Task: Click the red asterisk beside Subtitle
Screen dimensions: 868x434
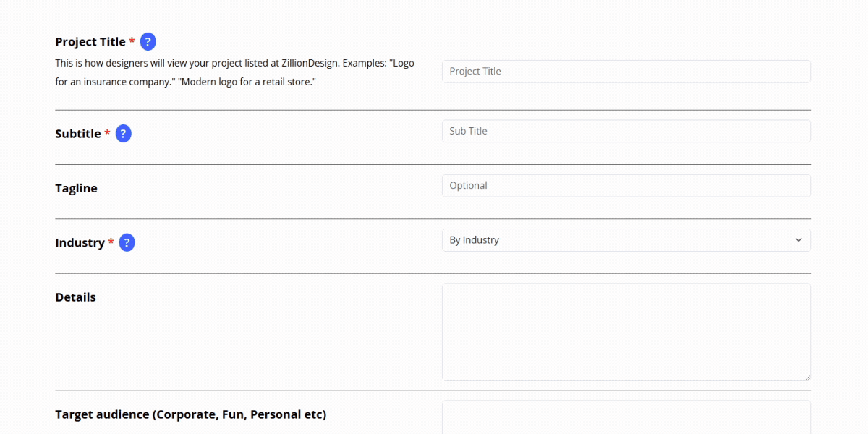Action: [108, 134]
